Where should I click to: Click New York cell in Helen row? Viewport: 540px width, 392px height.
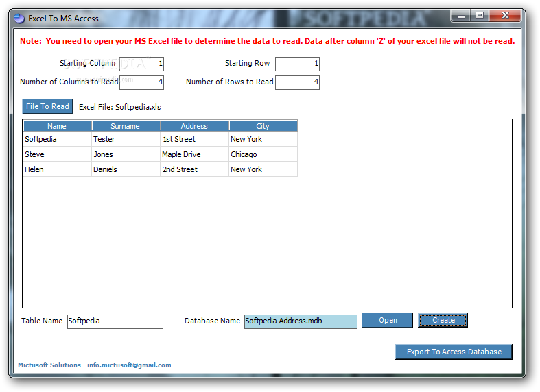(263, 169)
